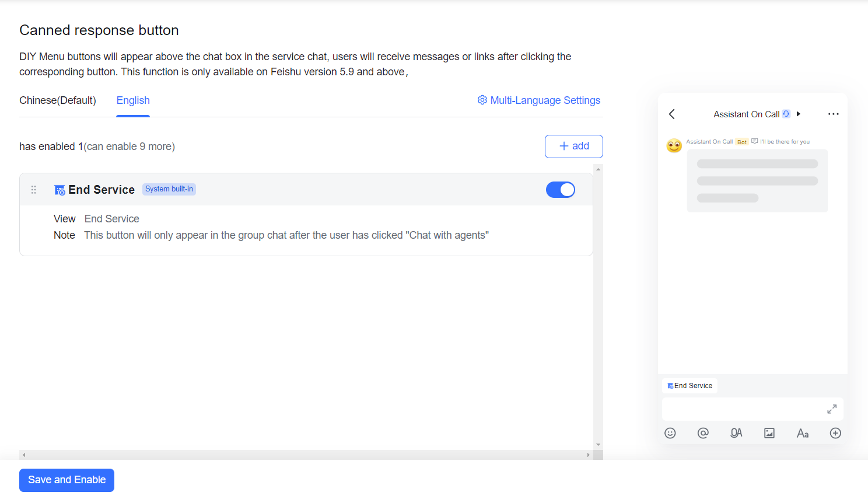Click the OA voice-to-text icon
This screenshot has height=499, width=868.
[736, 433]
